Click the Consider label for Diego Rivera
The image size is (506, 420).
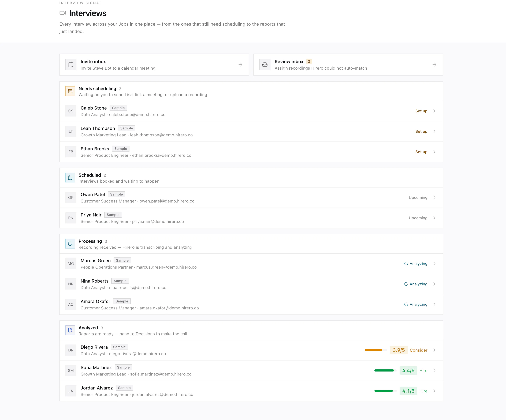tap(419, 350)
